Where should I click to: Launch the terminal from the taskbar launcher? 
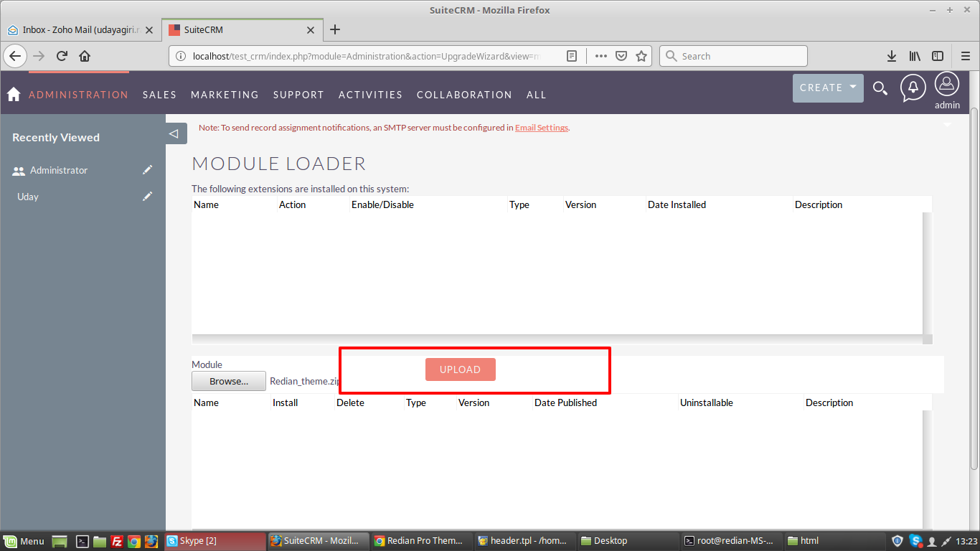[83, 542]
